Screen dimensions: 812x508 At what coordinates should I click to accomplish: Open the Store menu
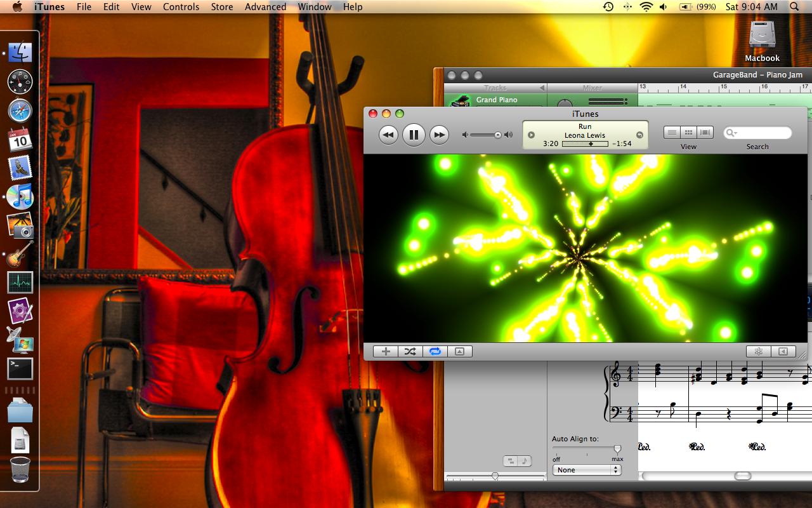tap(222, 7)
